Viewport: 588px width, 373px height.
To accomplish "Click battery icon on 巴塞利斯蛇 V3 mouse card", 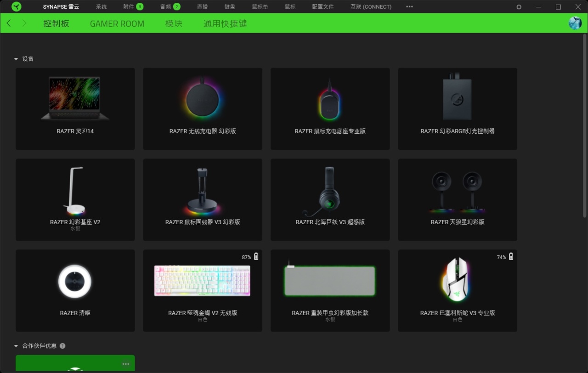I will click(511, 256).
